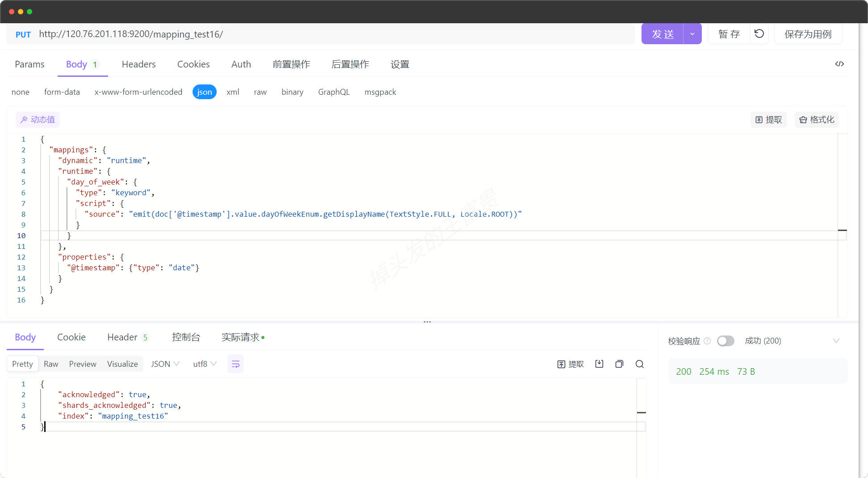Select the none body type

21,92
